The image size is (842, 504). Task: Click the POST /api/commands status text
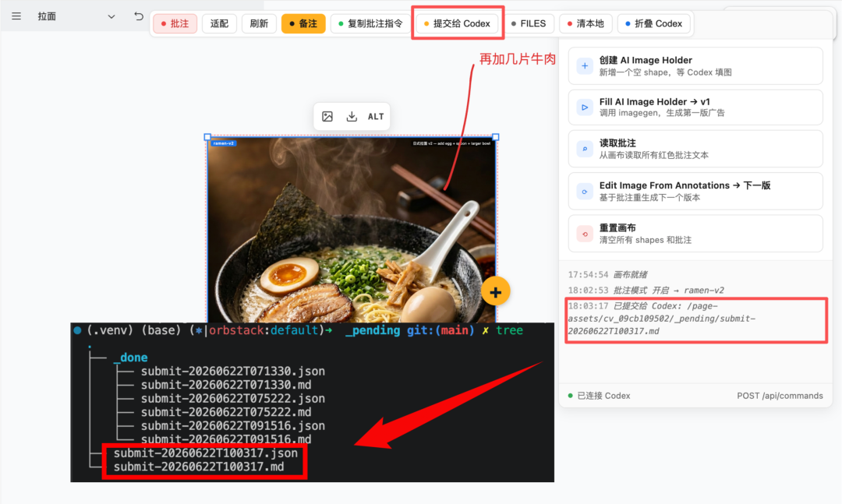[780, 396]
